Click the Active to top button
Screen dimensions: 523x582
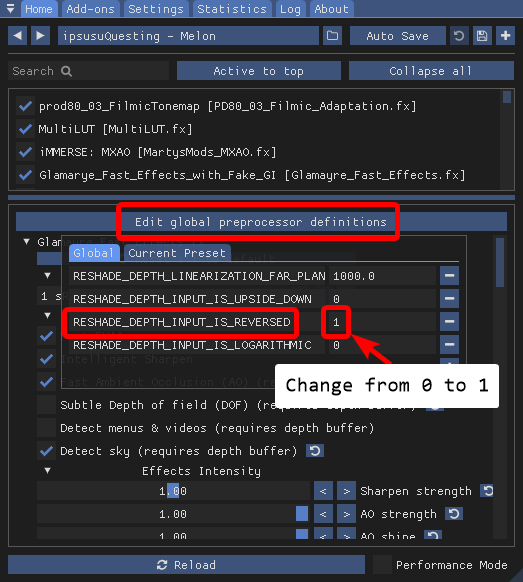pos(259,71)
